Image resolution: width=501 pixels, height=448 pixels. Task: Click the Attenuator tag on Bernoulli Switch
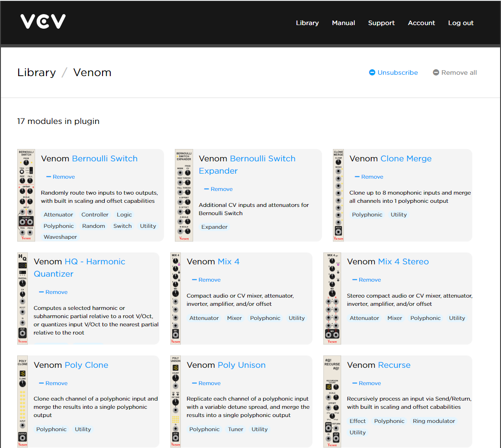coord(58,215)
